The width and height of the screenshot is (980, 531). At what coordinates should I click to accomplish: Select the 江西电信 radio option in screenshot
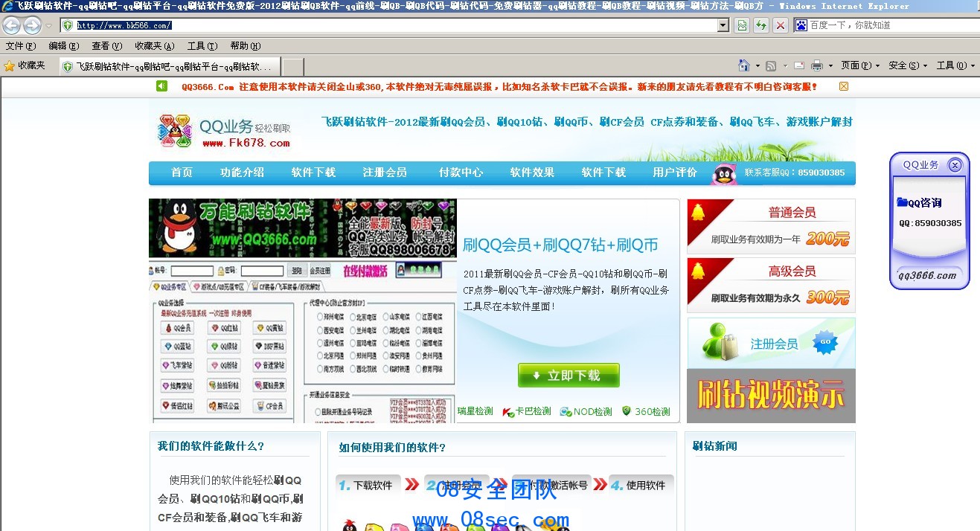pos(419,317)
